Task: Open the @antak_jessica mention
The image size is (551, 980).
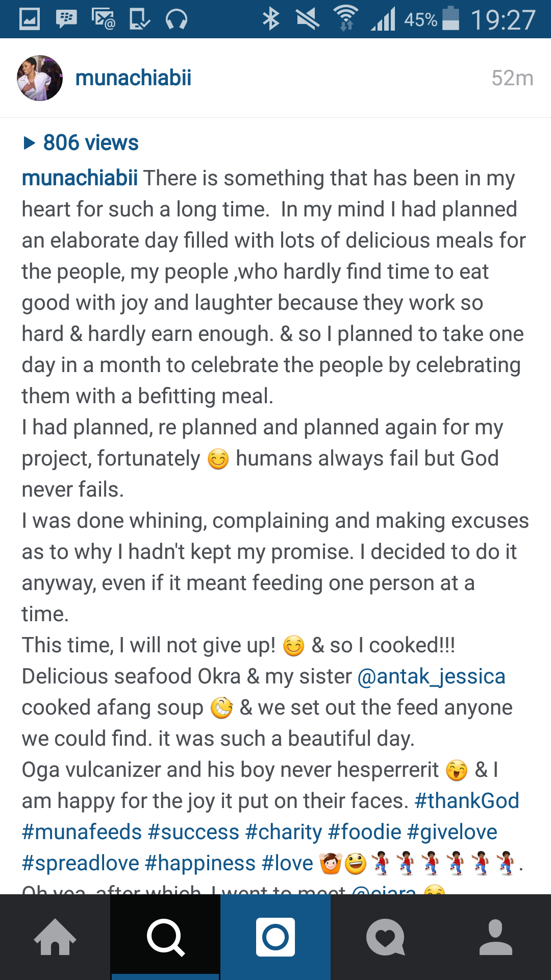Action: (431, 677)
